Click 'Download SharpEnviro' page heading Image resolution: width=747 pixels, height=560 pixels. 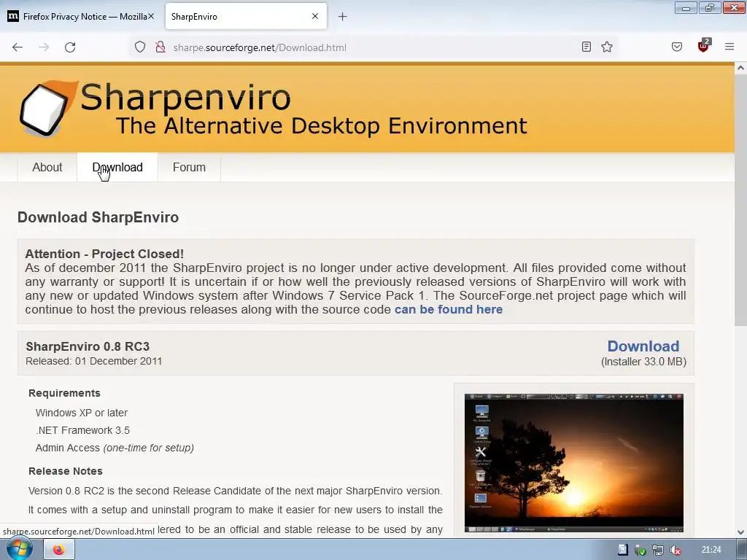pyautogui.click(x=98, y=217)
